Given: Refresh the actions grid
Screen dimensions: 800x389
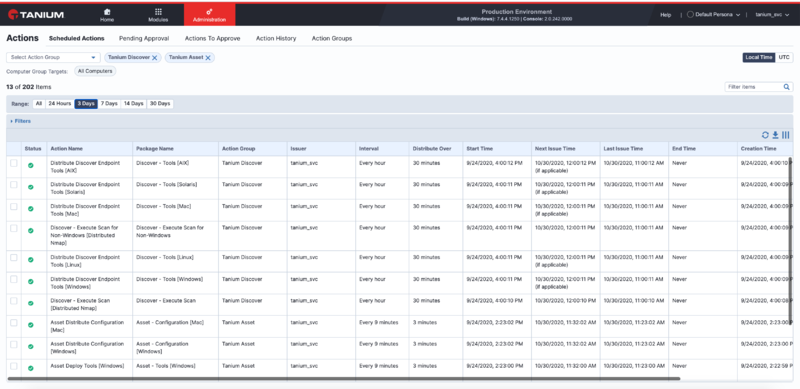Looking at the screenshot, I should point(765,135).
